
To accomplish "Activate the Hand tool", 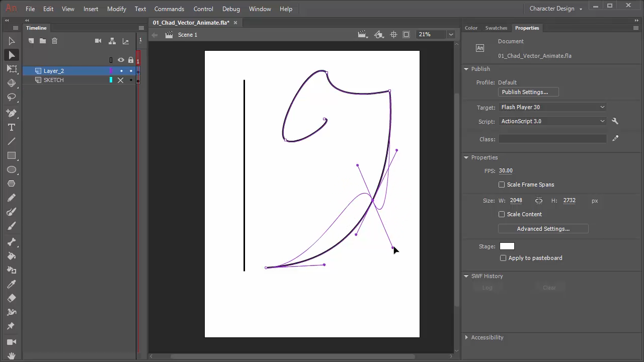I will pos(12,356).
